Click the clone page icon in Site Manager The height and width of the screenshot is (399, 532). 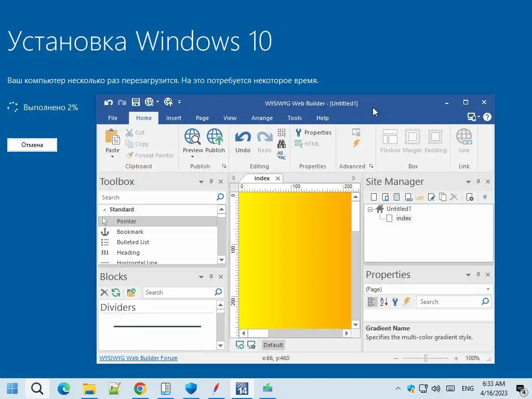pos(443,197)
